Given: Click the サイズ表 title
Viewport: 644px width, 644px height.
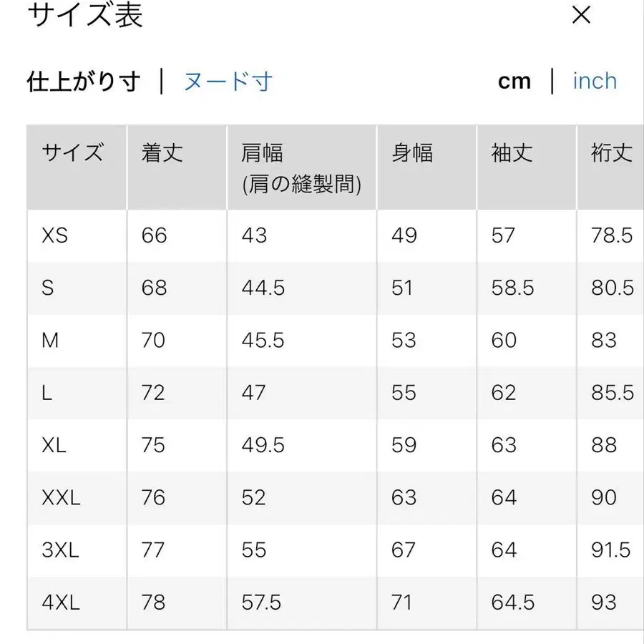Looking at the screenshot, I should click(x=84, y=16).
